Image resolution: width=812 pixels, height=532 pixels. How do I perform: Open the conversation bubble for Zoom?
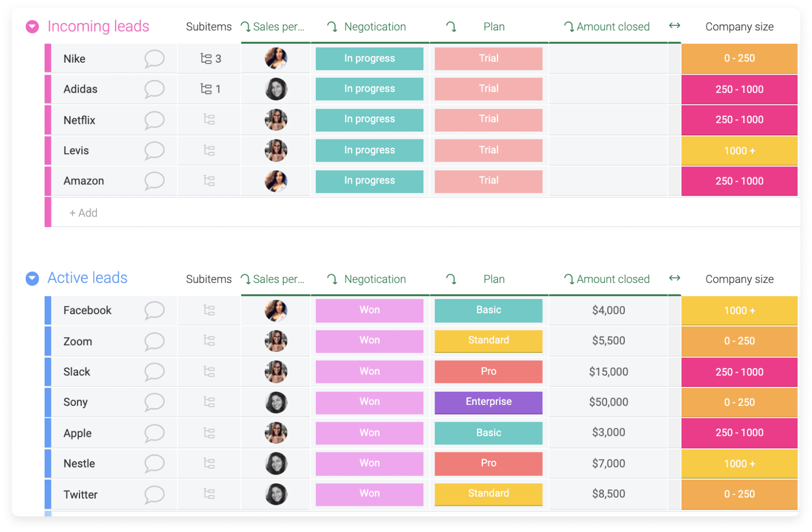[x=154, y=341]
